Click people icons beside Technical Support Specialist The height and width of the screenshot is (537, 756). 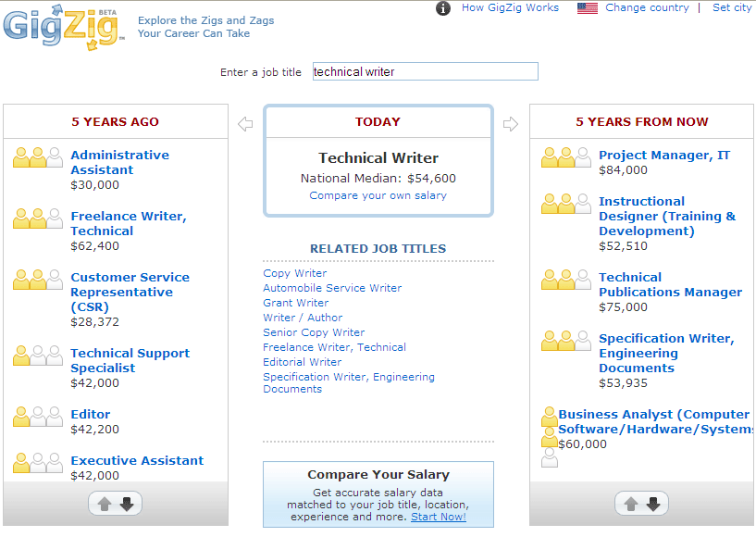pyautogui.click(x=38, y=356)
